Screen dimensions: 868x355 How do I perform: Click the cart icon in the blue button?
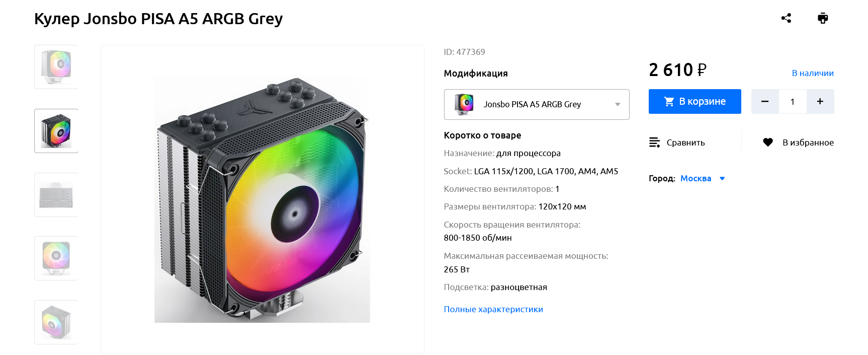click(669, 102)
